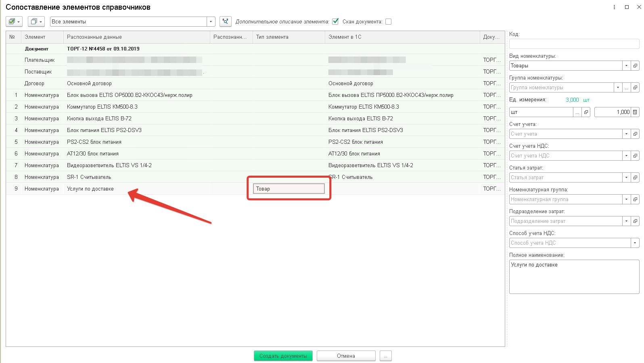Open the three-dot window options menu
Image resolution: width=644 pixels, height=363 pixels.
[x=614, y=7]
